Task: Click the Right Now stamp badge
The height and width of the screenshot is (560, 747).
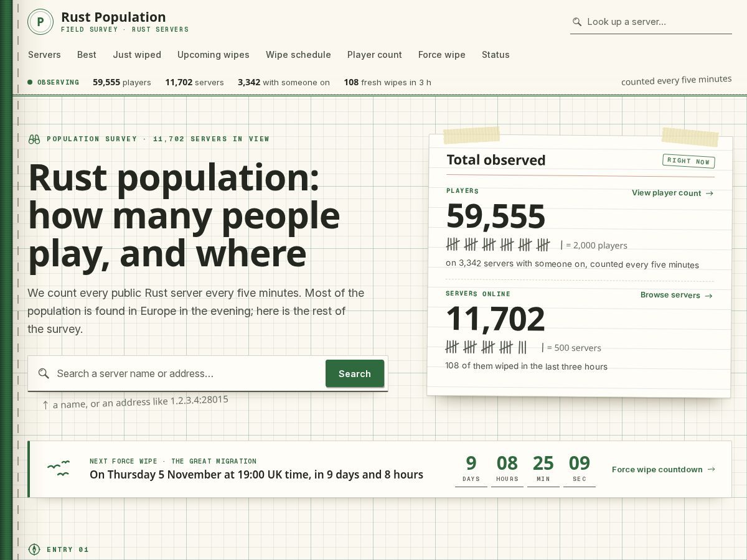Action: click(x=688, y=161)
